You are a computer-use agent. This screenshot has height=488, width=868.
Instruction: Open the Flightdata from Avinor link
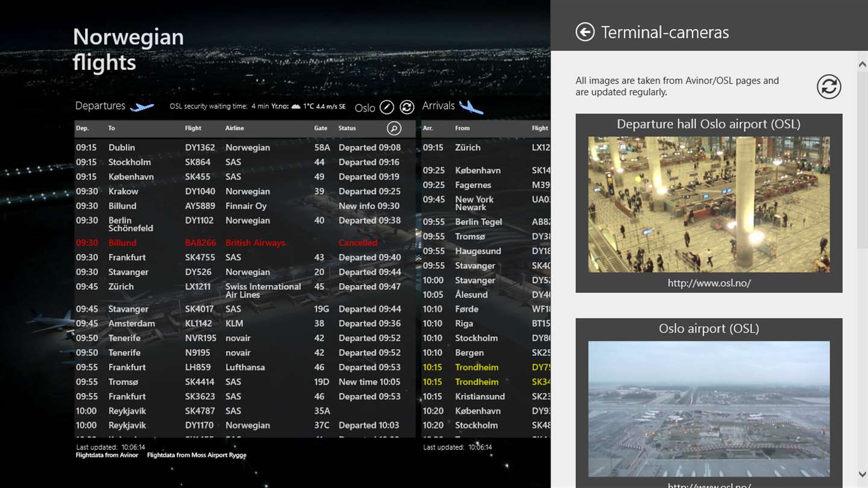pyautogui.click(x=107, y=455)
